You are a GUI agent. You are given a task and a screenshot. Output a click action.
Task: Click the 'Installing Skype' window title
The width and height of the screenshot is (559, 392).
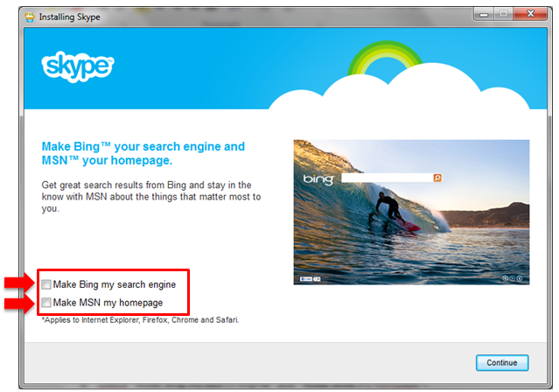tap(69, 17)
